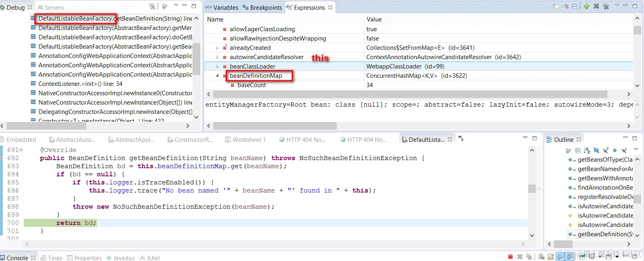Remove all terminated launches in Debug view

(152, 6)
